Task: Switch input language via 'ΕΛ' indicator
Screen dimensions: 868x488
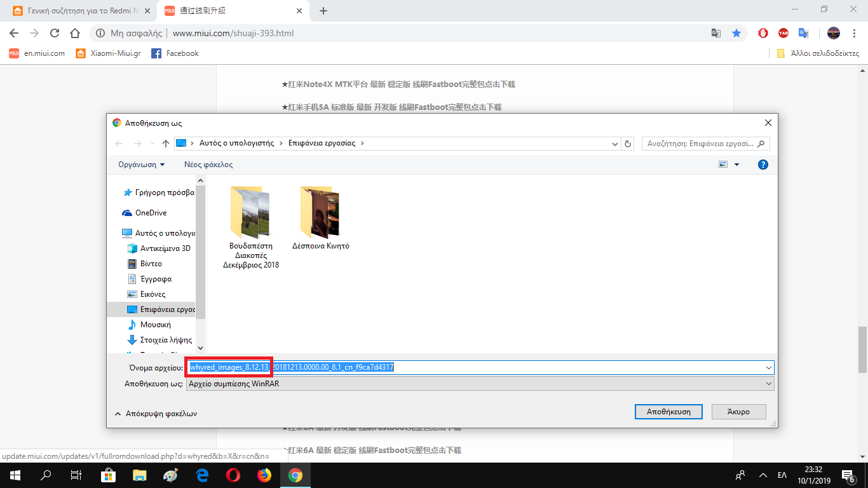Action: (782, 475)
